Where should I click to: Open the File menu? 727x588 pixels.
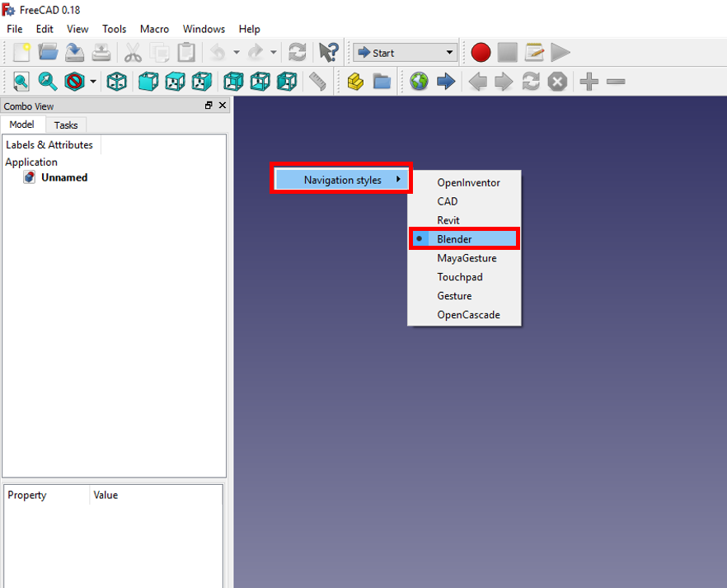[x=14, y=29]
